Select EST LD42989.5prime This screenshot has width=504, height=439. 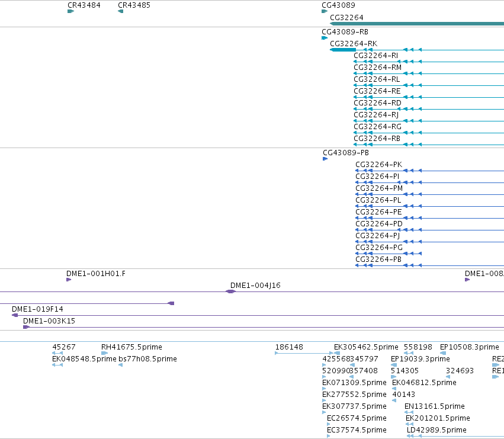(x=436, y=431)
